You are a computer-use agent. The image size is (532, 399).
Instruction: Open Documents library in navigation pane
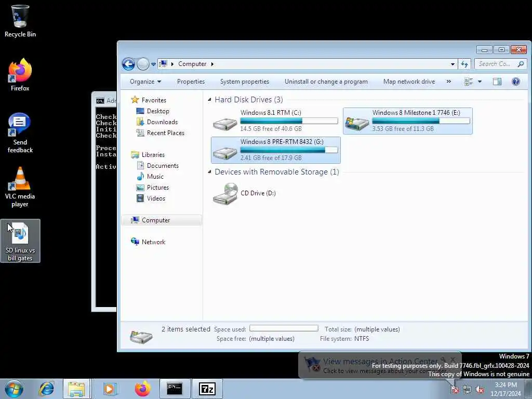coord(158,166)
